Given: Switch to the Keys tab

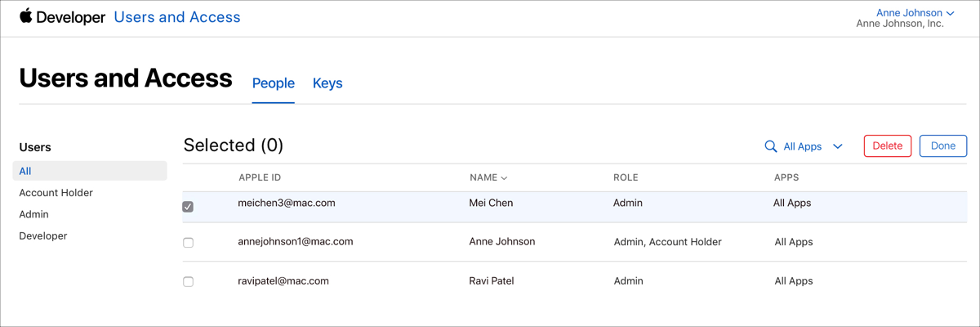Looking at the screenshot, I should pyautogui.click(x=327, y=83).
